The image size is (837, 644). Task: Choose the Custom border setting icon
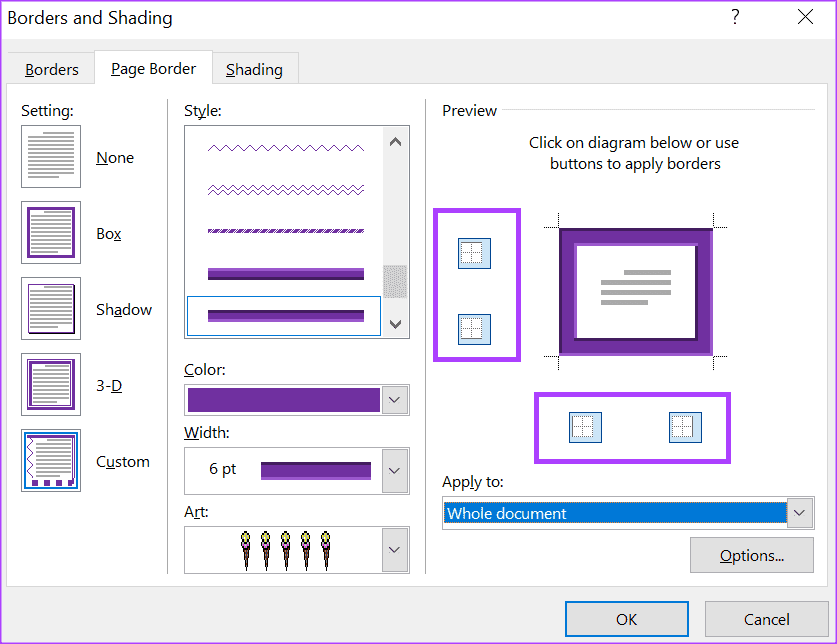pos(51,461)
